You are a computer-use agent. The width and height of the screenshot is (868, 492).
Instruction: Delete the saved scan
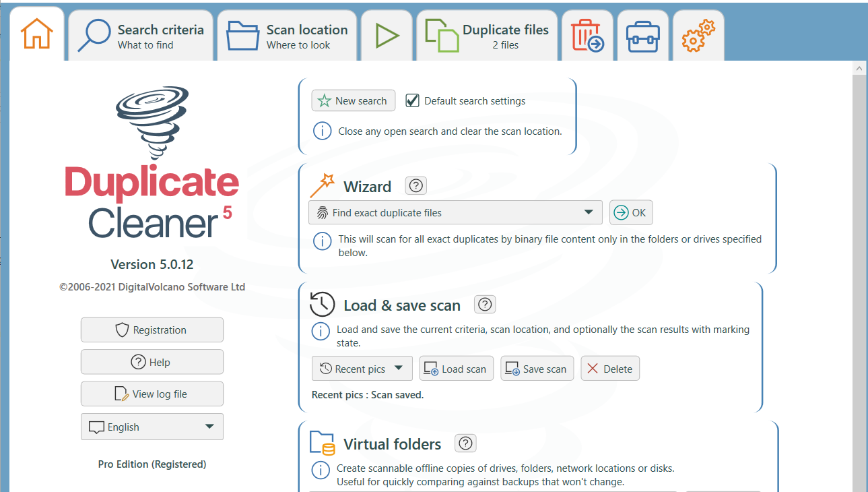point(610,369)
